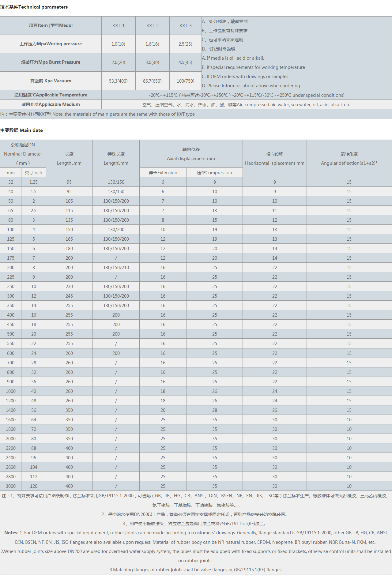Click the 1.25 inch diameter cell
392x579 pixels.
click(33, 182)
